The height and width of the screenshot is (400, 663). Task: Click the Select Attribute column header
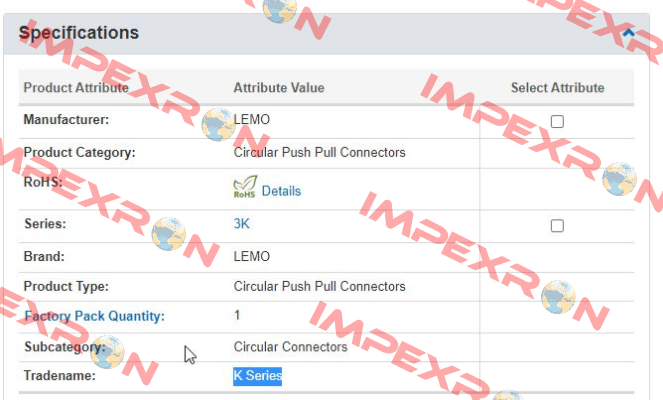(557, 88)
